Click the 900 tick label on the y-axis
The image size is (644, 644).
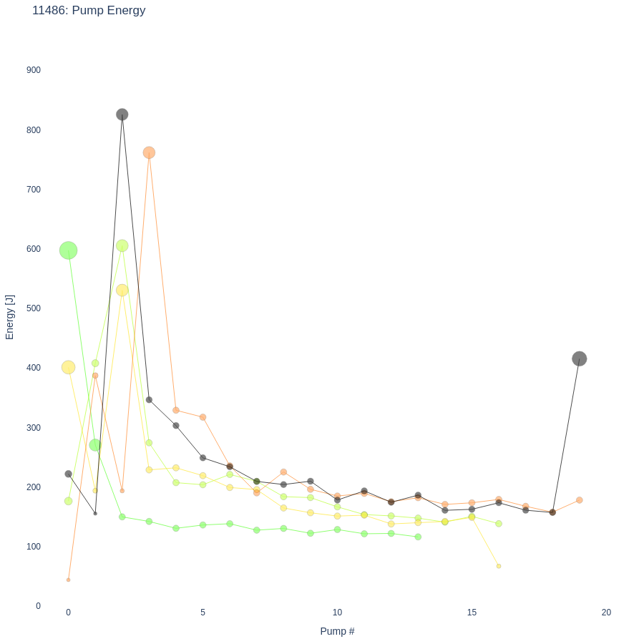tap(34, 70)
